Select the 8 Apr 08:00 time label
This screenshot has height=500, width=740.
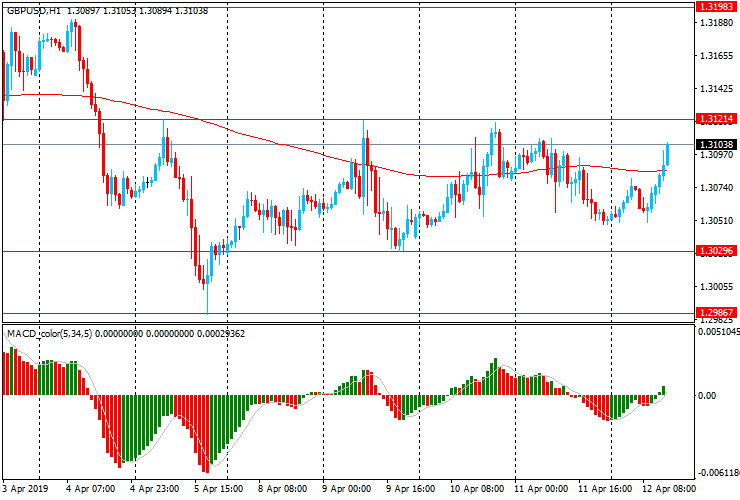[x=283, y=490]
